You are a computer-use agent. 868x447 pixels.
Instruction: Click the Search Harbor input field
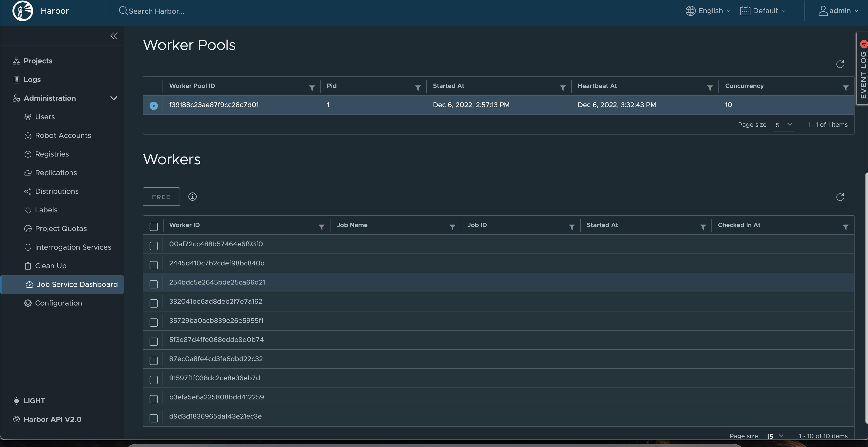[x=157, y=11]
